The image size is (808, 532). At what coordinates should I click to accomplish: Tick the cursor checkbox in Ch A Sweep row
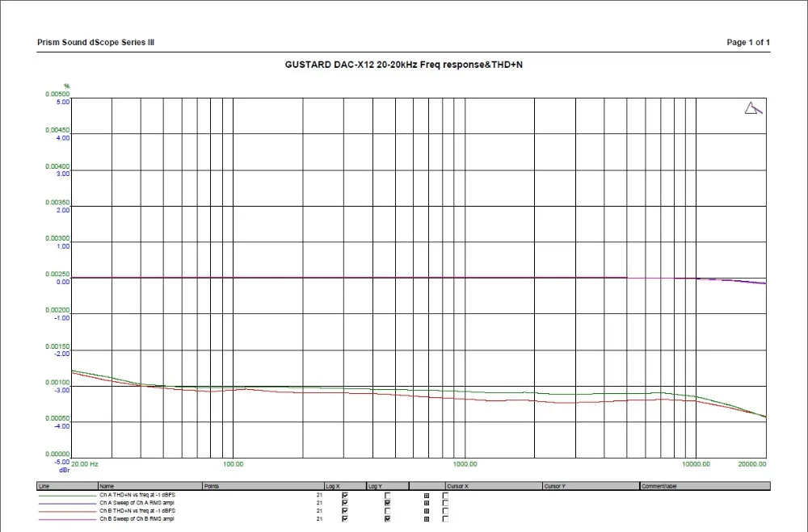tap(446, 503)
